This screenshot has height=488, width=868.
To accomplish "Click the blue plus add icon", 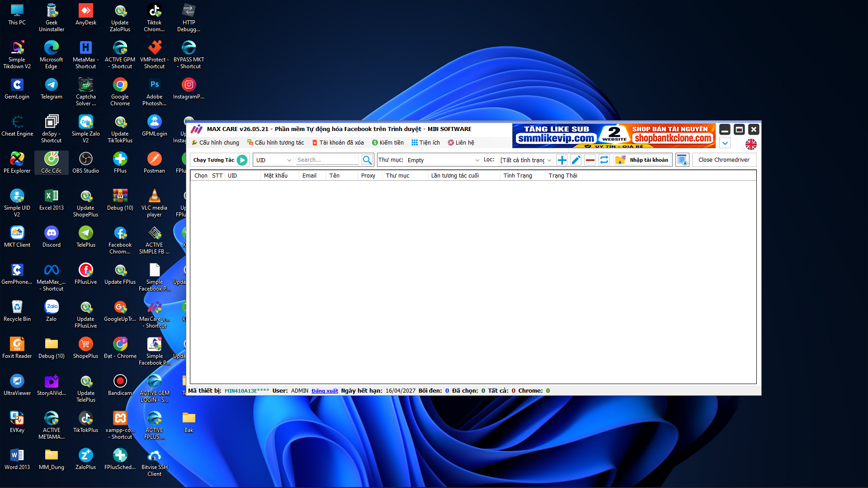I will [x=562, y=160].
